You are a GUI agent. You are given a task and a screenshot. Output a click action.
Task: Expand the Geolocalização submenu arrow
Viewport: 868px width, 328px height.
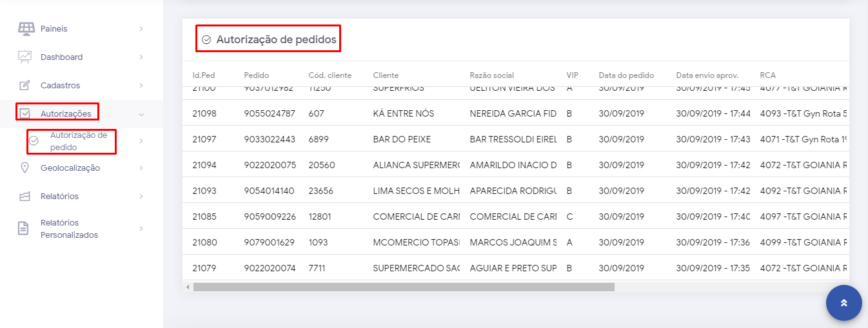[141, 168]
